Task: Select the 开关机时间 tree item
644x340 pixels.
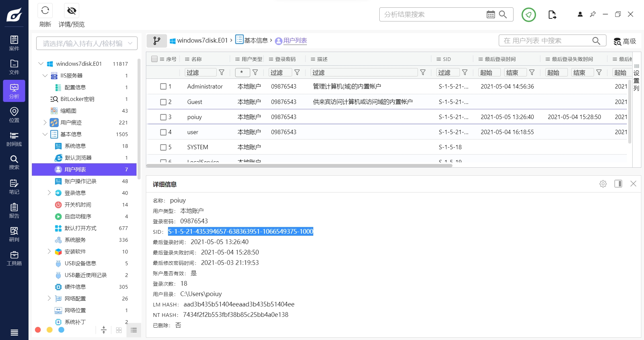Action: (84, 205)
